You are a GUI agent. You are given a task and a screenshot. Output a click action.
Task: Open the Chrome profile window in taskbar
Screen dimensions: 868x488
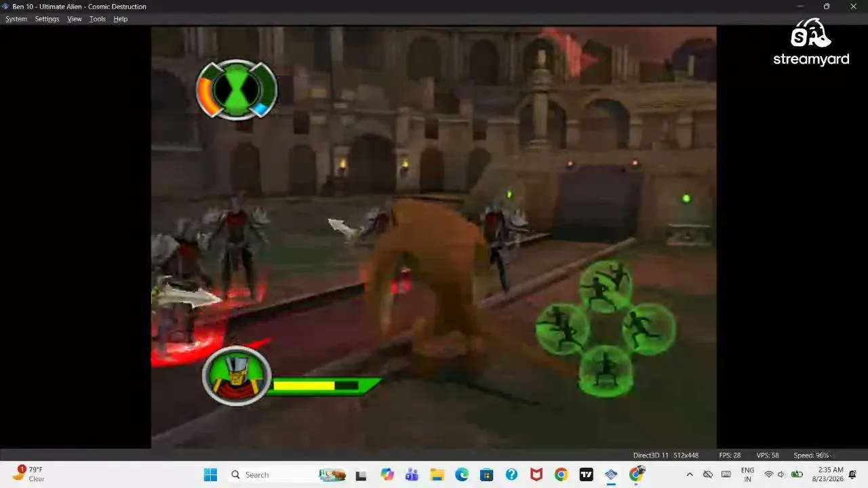pos(636,474)
